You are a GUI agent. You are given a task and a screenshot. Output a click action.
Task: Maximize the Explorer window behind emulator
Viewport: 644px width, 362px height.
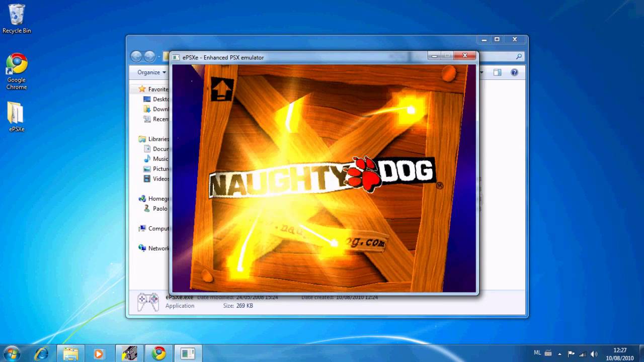pos(497,40)
